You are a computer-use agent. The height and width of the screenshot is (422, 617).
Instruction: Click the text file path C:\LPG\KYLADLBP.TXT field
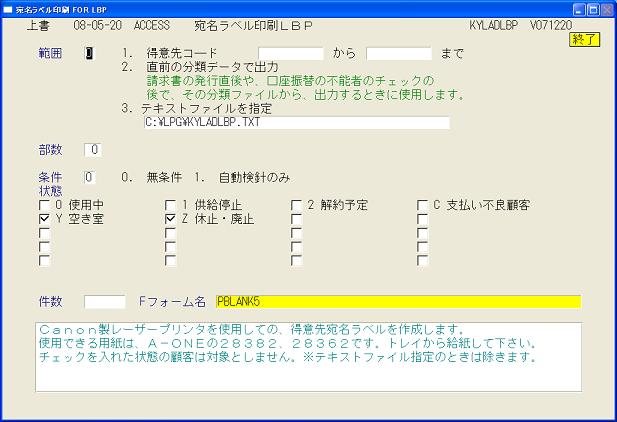point(296,123)
